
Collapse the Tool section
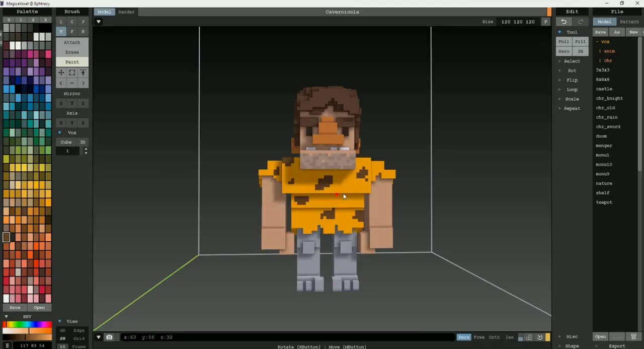pyautogui.click(x=559, y=32)
